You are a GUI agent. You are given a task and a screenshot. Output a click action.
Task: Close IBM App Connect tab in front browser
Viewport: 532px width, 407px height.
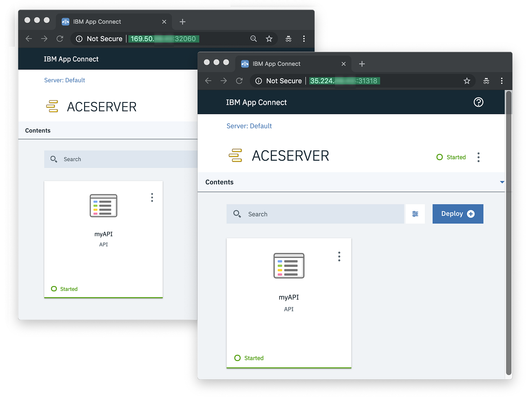tap(344, 64)
